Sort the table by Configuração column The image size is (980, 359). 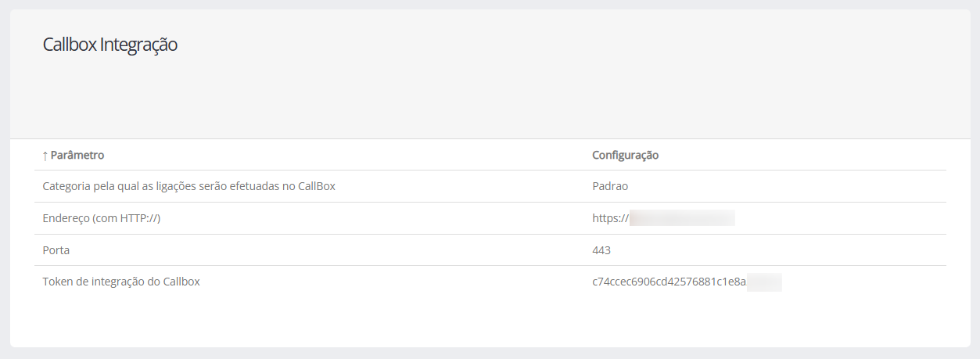click(x=625, y=156)
